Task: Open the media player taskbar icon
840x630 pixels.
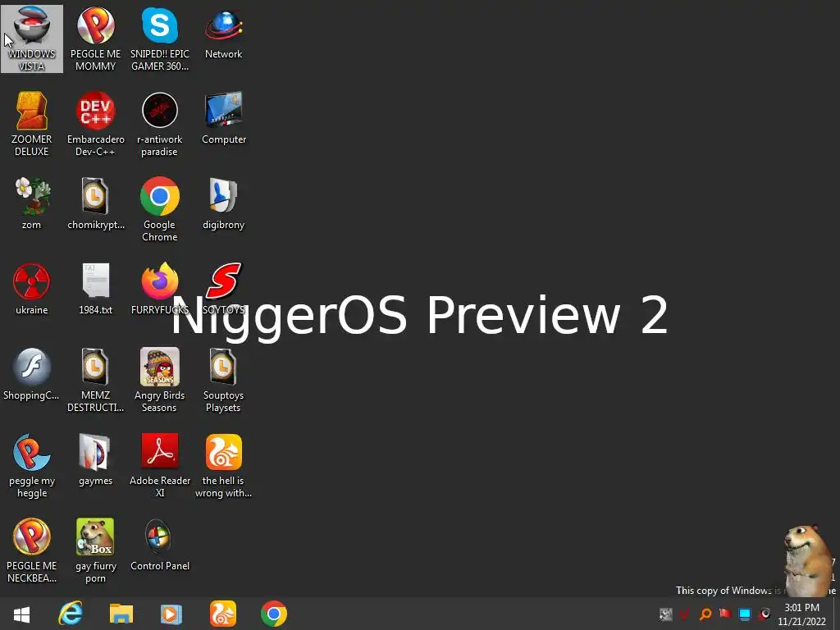Action: pyautogui.click(x=171, y=614)
